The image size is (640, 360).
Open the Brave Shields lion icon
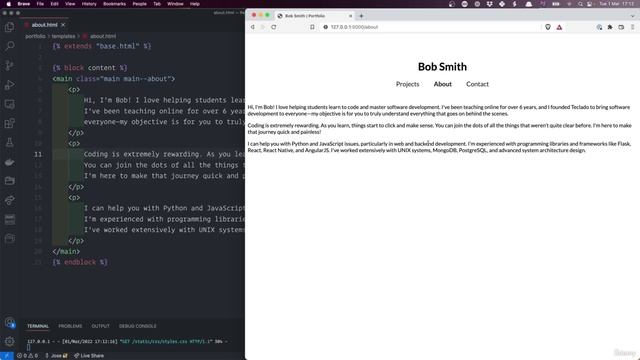tap(548, 27)
